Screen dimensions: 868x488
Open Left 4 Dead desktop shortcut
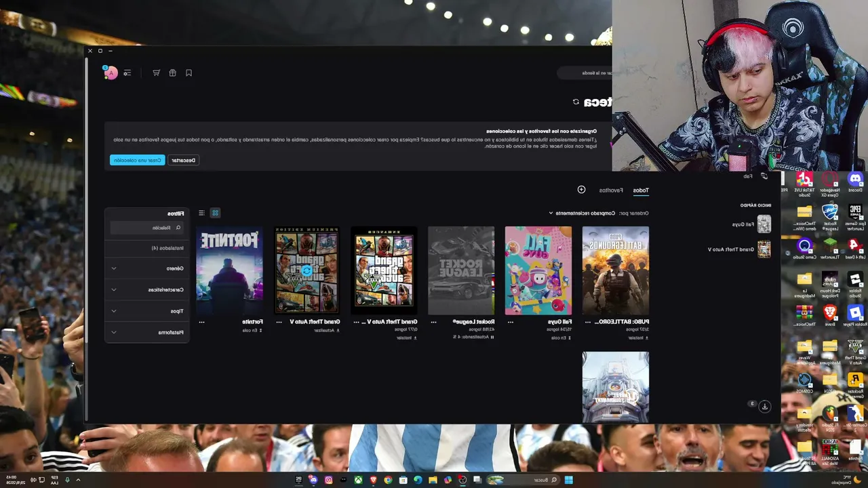[x=855, y=249]
